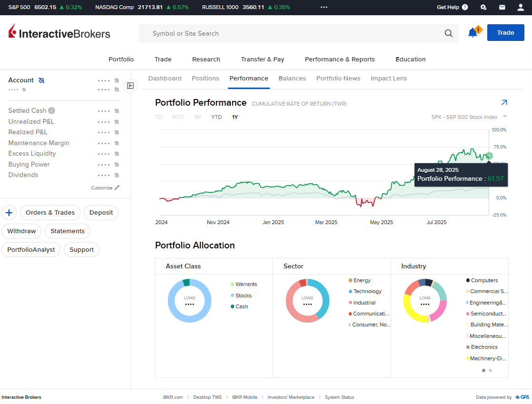532x404 pixels.
Task: Open the Transfer & Pay menu
Action: (263, 59)
